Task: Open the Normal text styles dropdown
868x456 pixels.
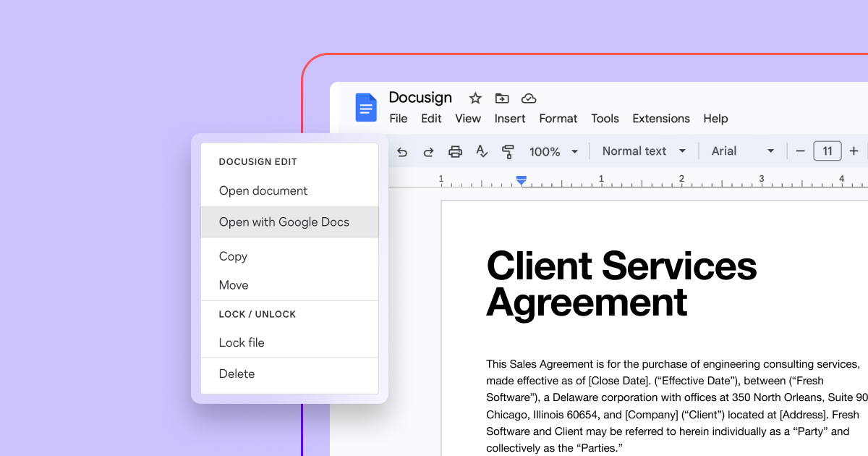Action: tap(642, 151)
